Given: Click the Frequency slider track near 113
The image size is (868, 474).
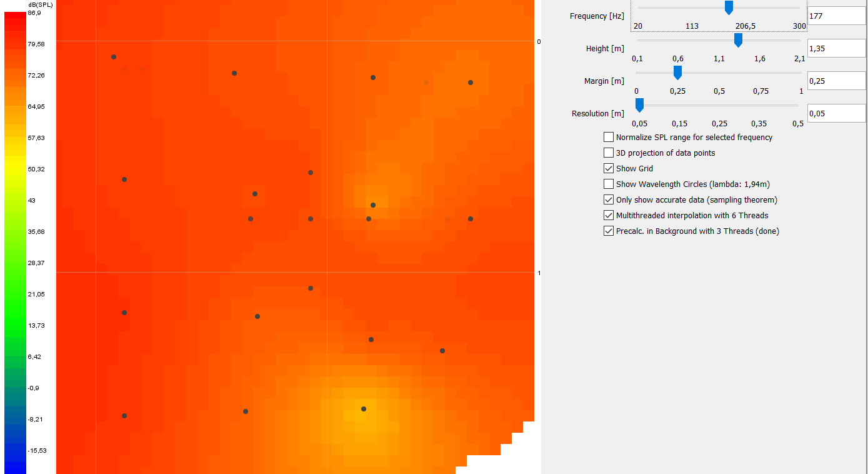Looking at the screenshot, I should tap(692, 8).
